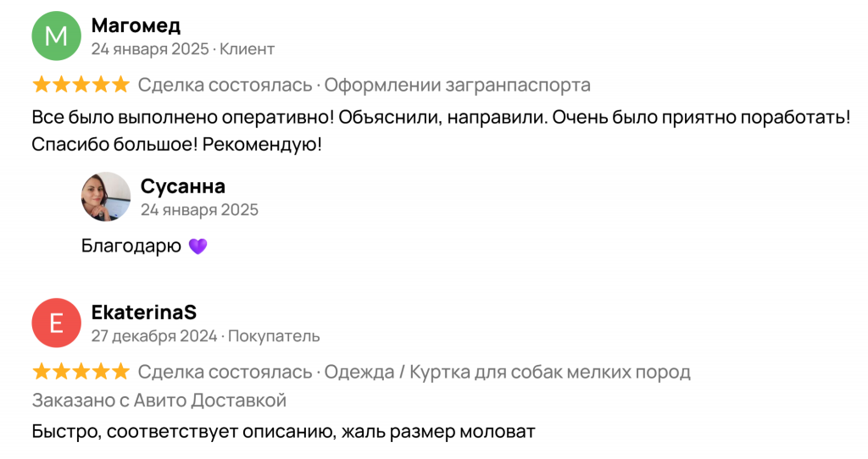Click last star of EkaterinaS's rating

coord(120,372)
